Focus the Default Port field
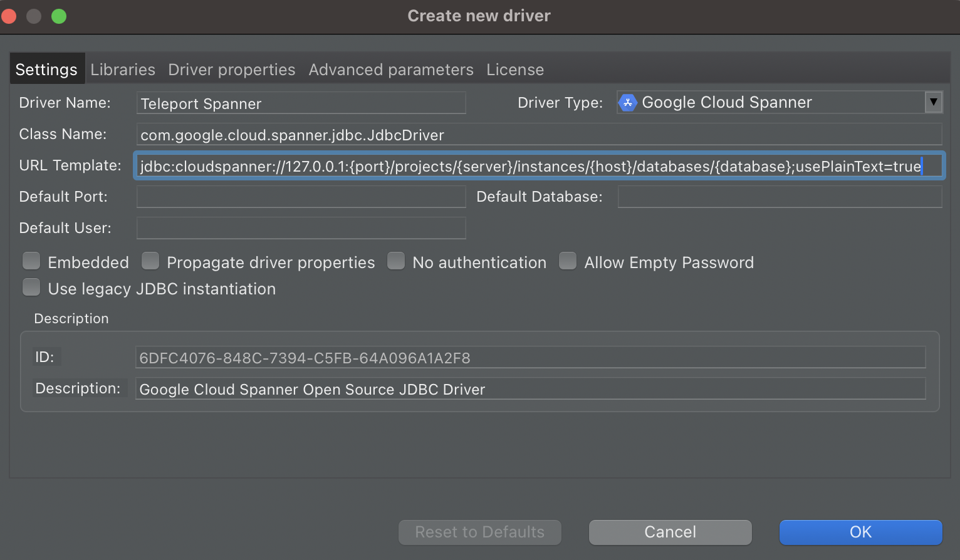960x560 pixels. (x=301, y=196)
